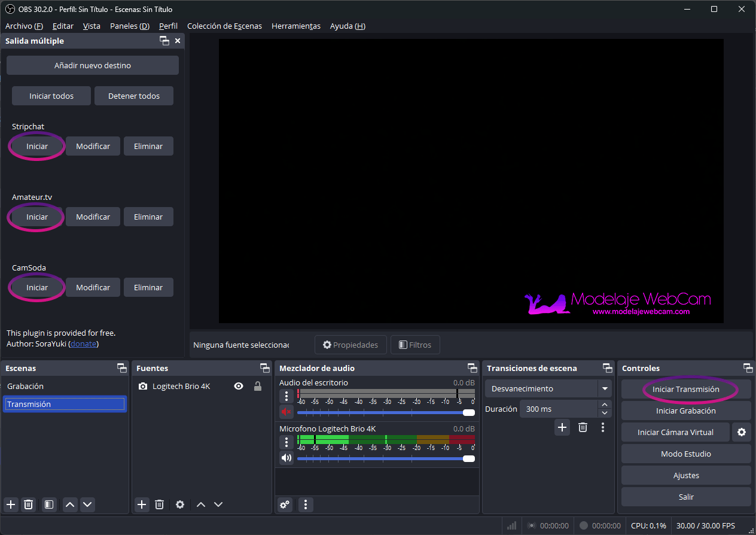Hide the Logitech Brio 4K source
The image size is (756, 535).
(x=239, y=387)
